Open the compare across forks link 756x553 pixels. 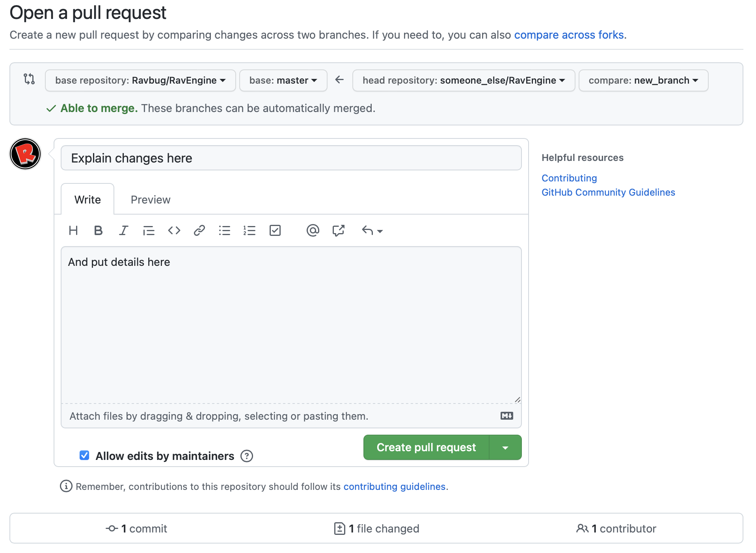[569, 35]
